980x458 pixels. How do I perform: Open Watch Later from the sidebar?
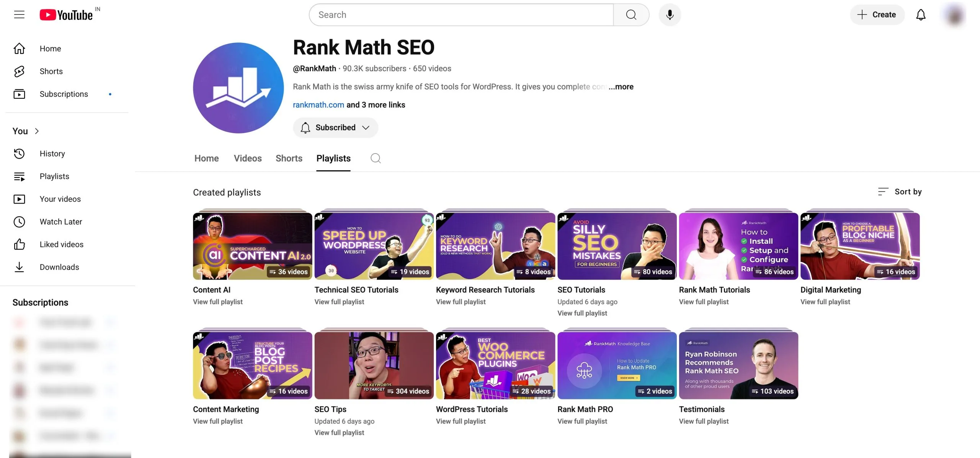(60, 222)
